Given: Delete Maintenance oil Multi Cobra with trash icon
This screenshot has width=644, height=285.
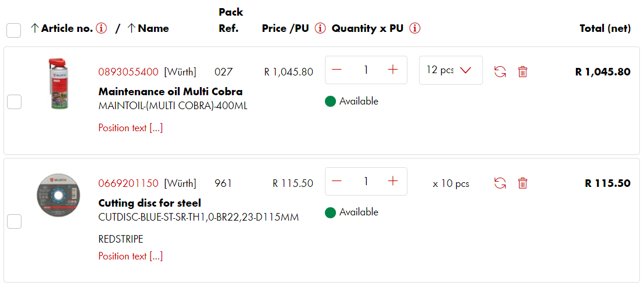Looking at the screenshot, I should (x=523, y=71).
